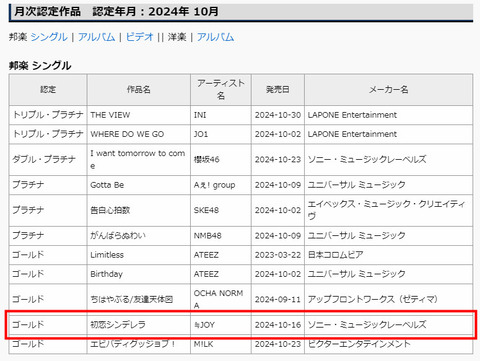
Task: Click the 発売日 column header
Action: [278, 90]
